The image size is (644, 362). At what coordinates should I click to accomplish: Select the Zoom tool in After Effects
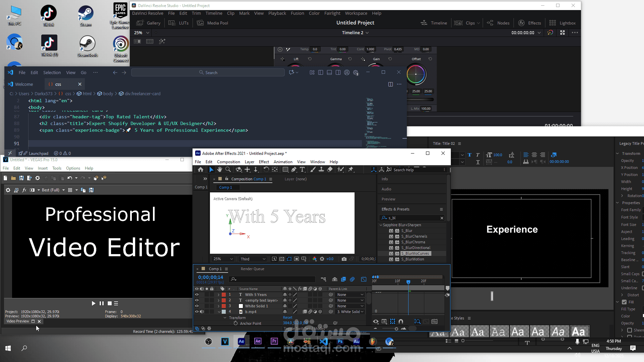coord(228,170)
